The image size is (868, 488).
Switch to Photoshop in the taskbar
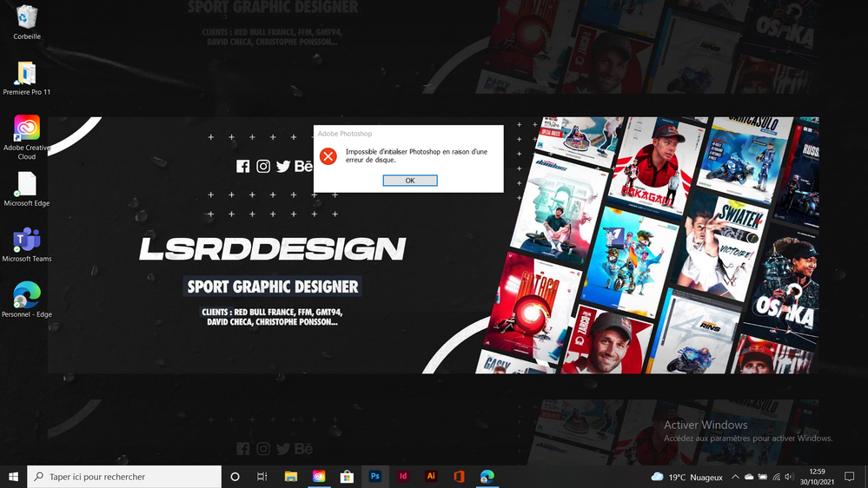coord(374,477)
